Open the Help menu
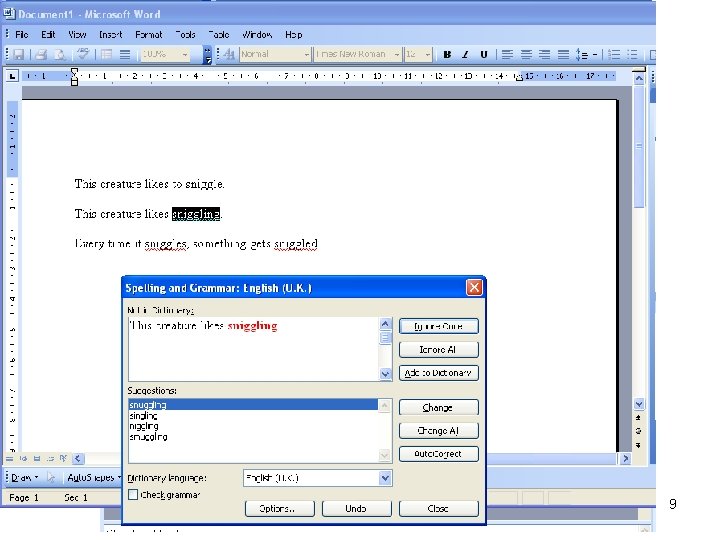720x540 pixels. (293, 34)
